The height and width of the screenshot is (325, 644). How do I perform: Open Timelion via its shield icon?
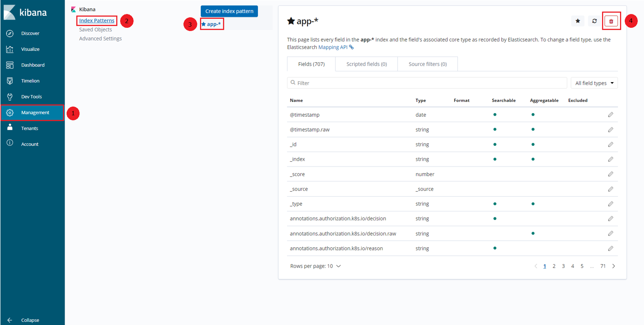[x=10, y=81]
